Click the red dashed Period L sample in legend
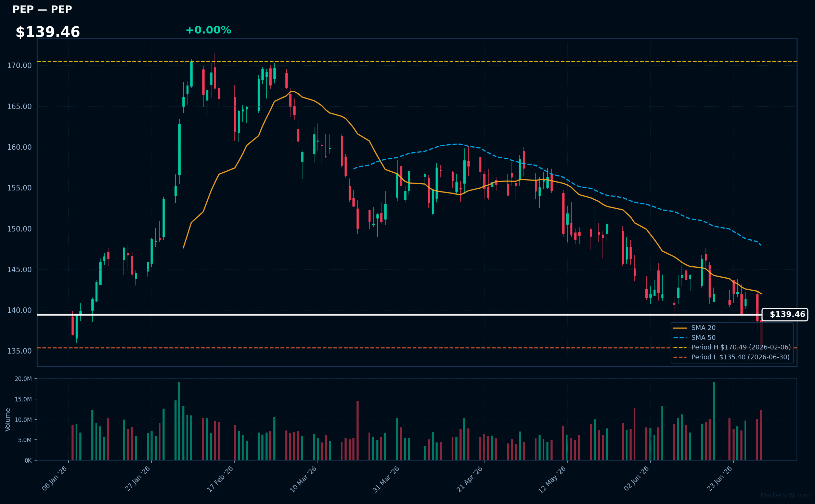The image size is (815, 504). (680, 358)
